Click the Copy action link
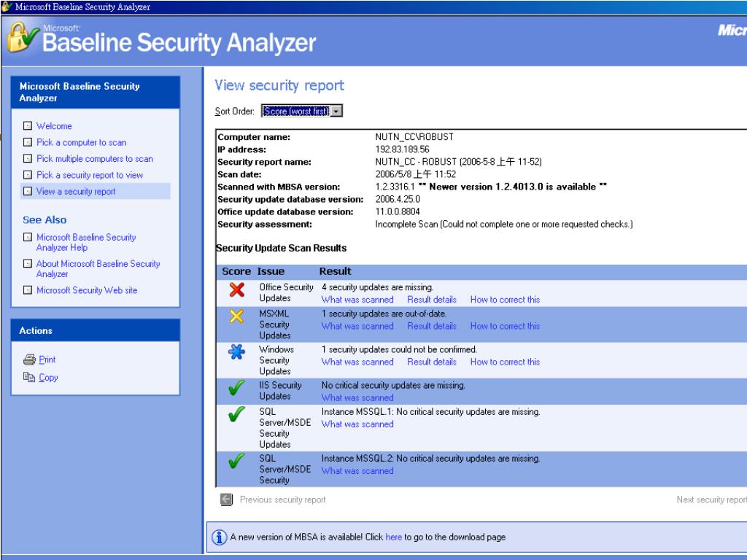This screenshot has height=560, width=747. [48, 377]
